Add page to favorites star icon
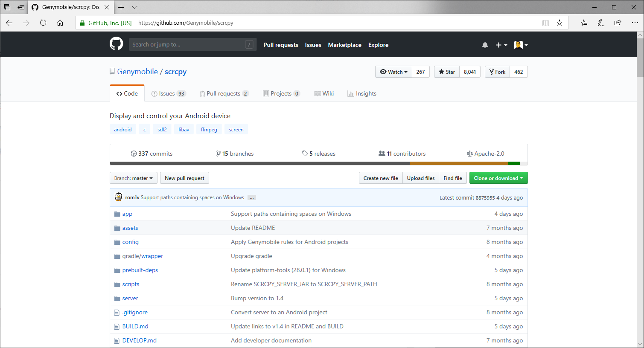This screenshot has height=348, width=644. pos(559,23)
